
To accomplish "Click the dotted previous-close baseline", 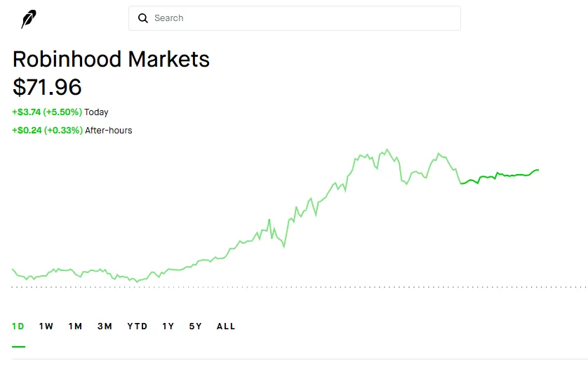I will [x=299, y=287].
